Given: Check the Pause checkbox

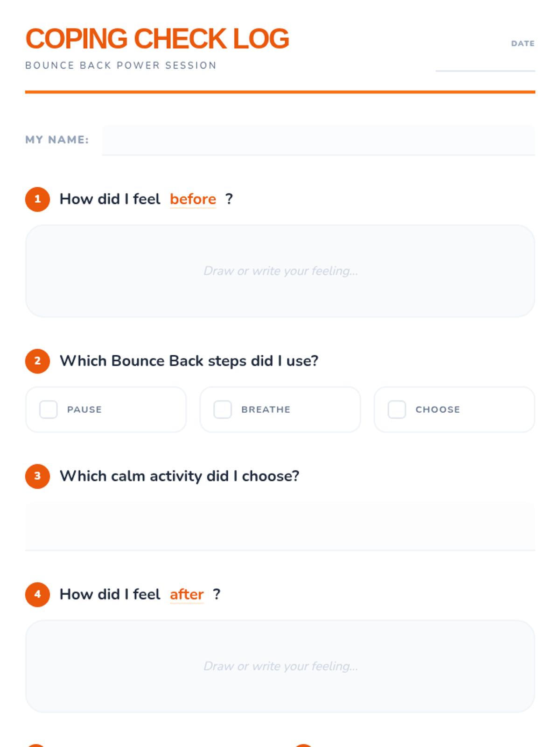Looking at the screenshot, I should point(49,409).
